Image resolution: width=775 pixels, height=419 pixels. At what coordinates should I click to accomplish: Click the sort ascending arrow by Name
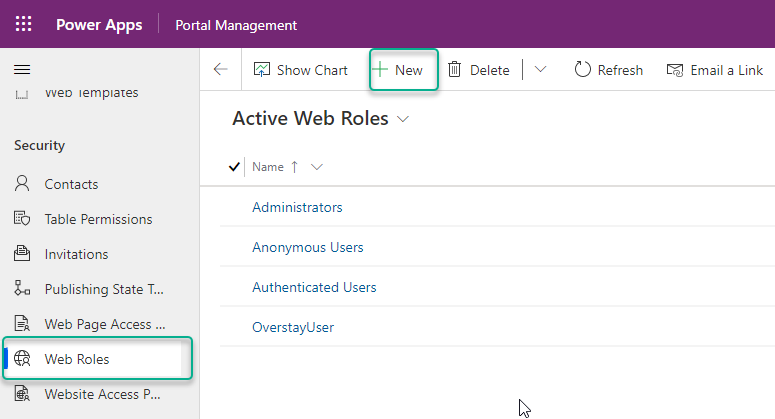(x=295, y=167)
